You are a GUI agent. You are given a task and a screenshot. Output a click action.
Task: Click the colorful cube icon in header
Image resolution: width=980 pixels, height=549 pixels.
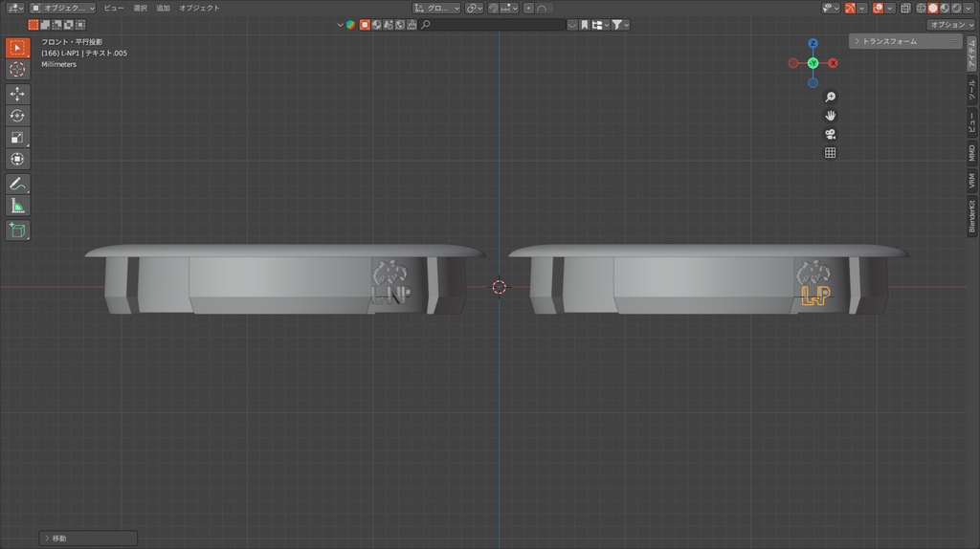coord(350,25)
